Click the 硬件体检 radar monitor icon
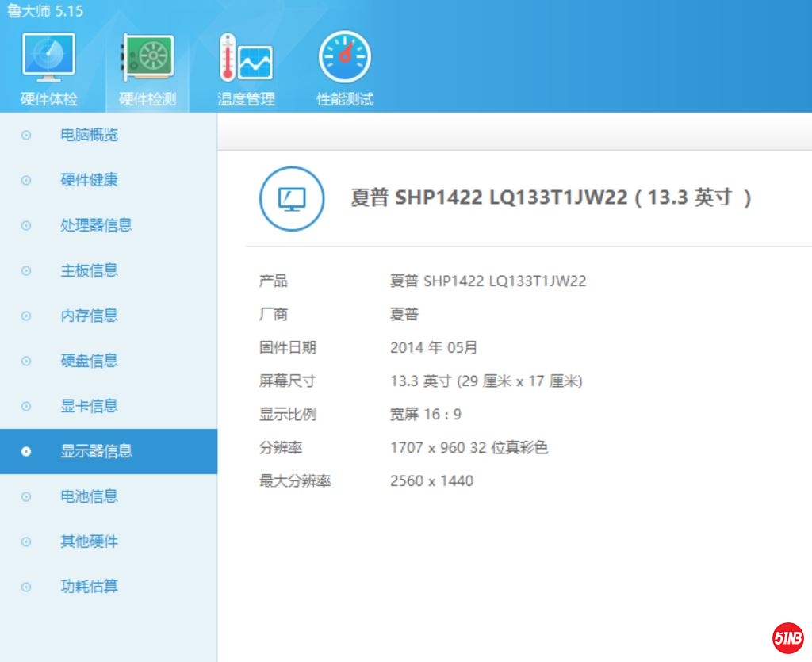Viewport: 812px width, 662px height. tap(49, 57)
